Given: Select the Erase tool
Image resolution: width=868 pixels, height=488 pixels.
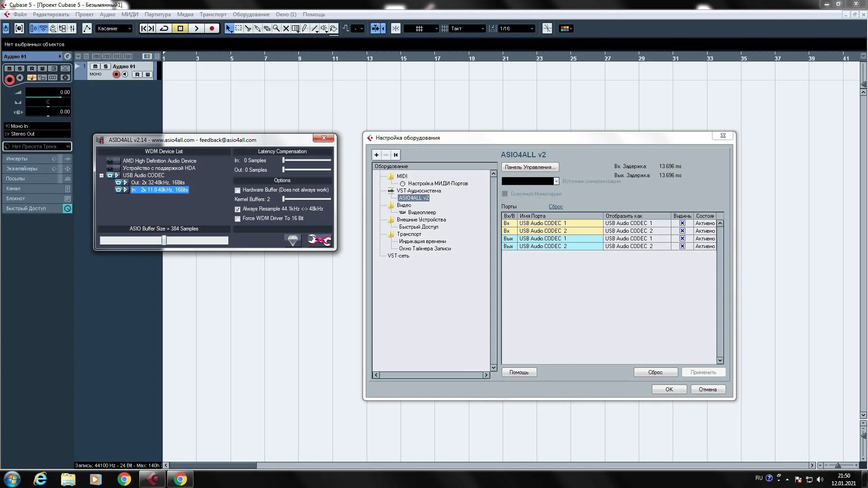Looking at the screenshot, I should (267, 28).
